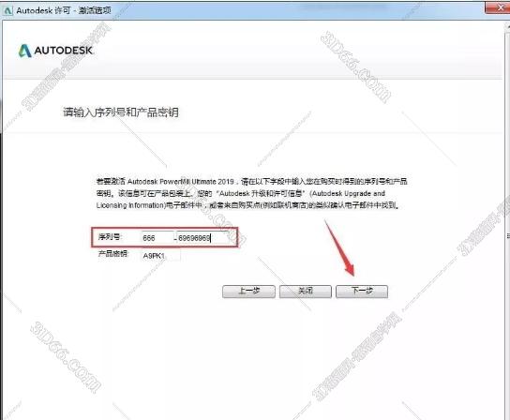Click the Autodesk app icon in title bar
This screenshot has height=420, width=510.
pos(7,10)
